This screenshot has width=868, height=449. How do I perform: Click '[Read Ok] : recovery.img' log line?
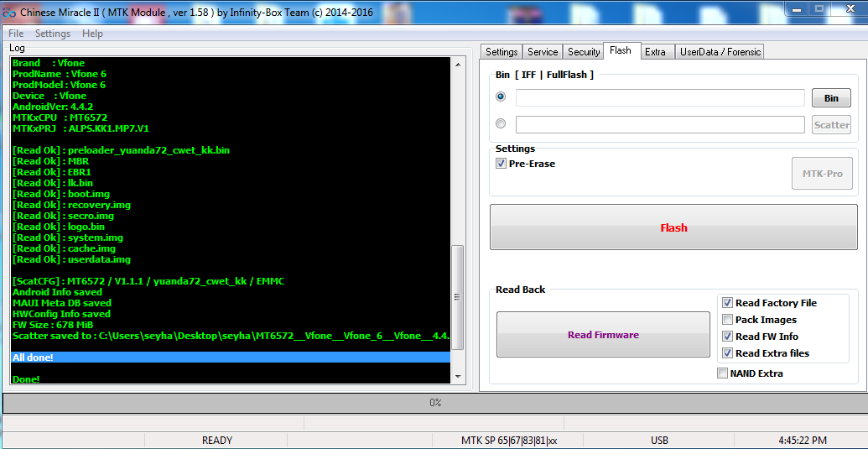(71, 205)
